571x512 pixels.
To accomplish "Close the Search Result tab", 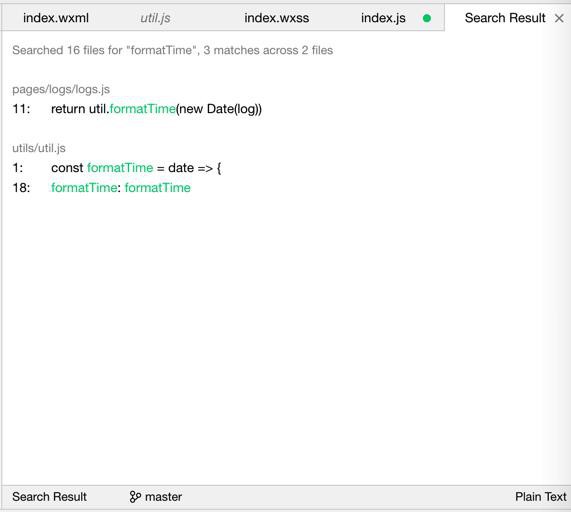I will [x=559, y=18].
